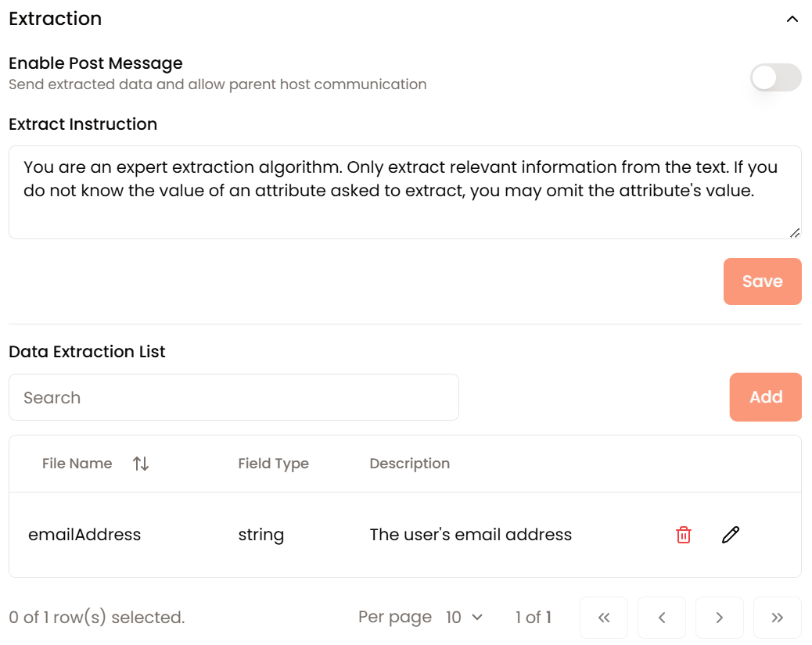Click the emailAddress description text

pyautogui.click(x=471, y=534)
